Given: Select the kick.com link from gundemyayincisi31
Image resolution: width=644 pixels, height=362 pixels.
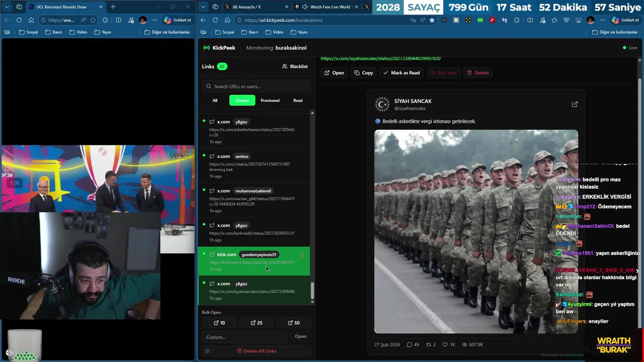Looking at the screenshot, I should 254,261.
